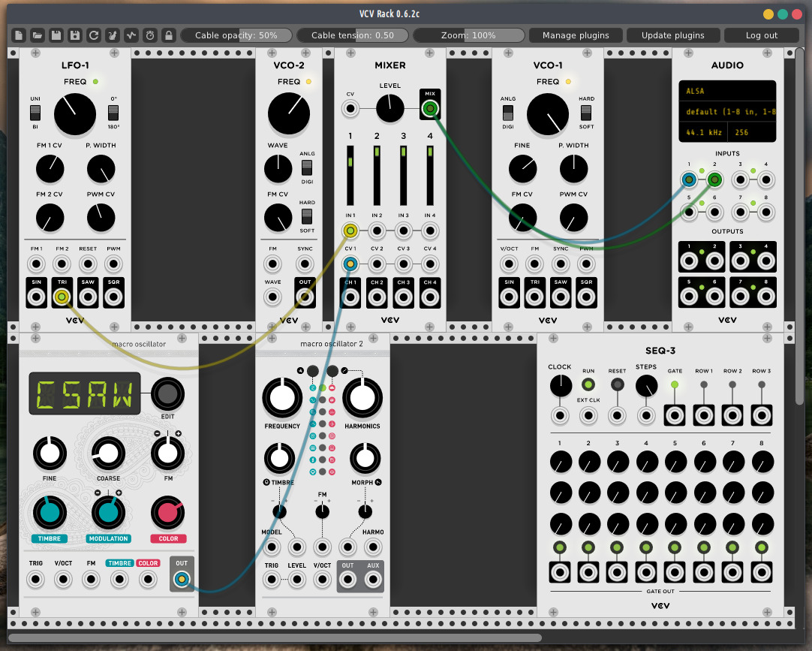This screenshot has width=812, height=651.
Task: Toggle the lock modules padlock icon
Action: [168, 35]
